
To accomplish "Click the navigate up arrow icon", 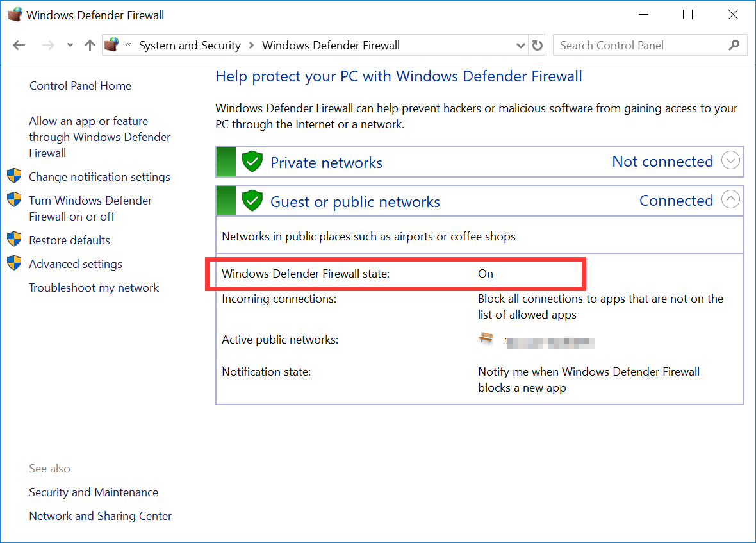I will (x=89, y=45).
